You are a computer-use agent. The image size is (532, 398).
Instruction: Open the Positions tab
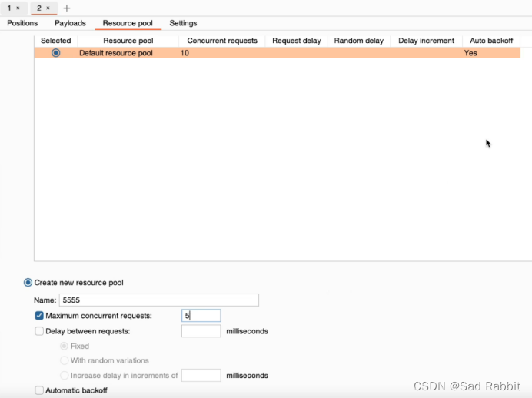[22, 23]
